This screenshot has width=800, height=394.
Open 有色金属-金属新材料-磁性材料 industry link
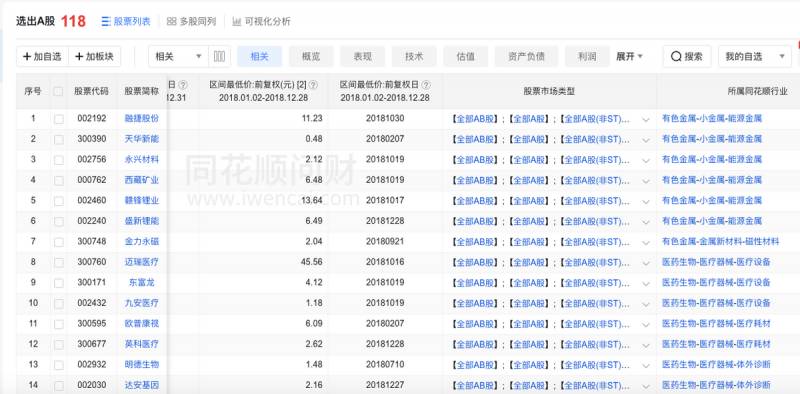720,241
